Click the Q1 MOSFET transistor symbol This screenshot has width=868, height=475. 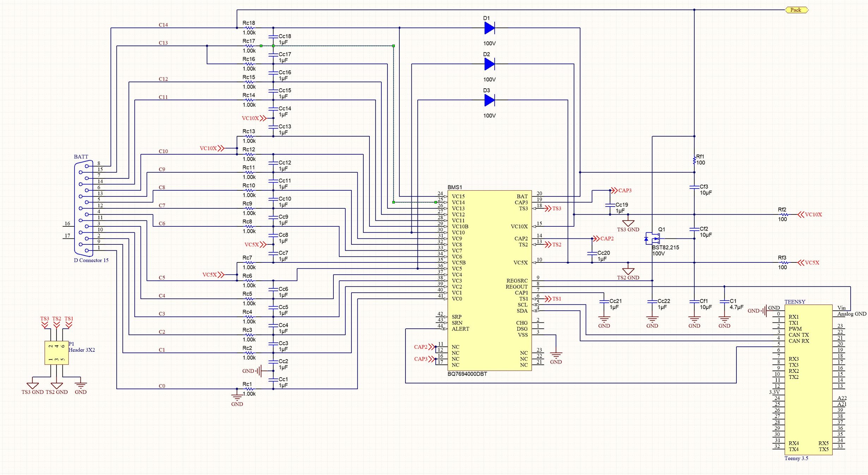point(652,239)
